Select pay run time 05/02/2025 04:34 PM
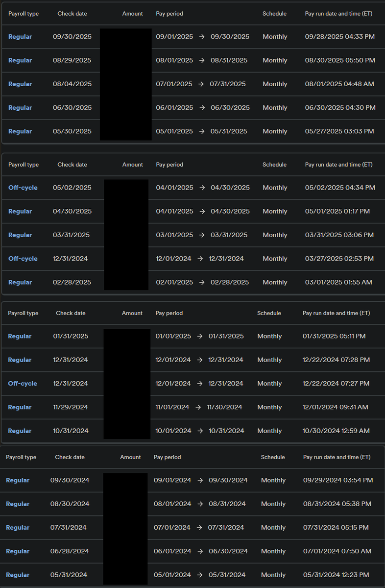The width and height of the screenshot is (385, 588). [x=340, y=188]
